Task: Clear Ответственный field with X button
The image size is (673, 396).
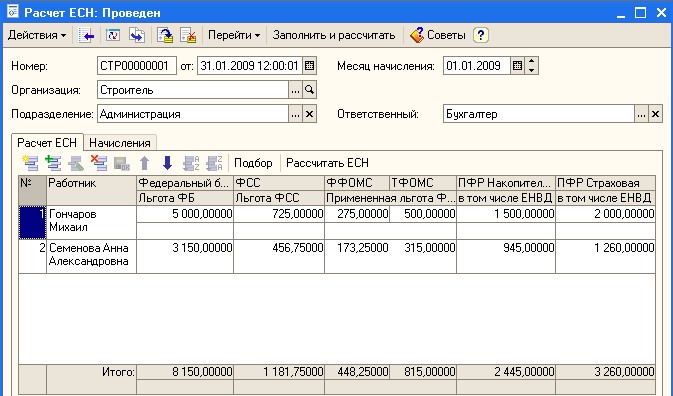Action: pyautogui.click(x=655, y=114)
